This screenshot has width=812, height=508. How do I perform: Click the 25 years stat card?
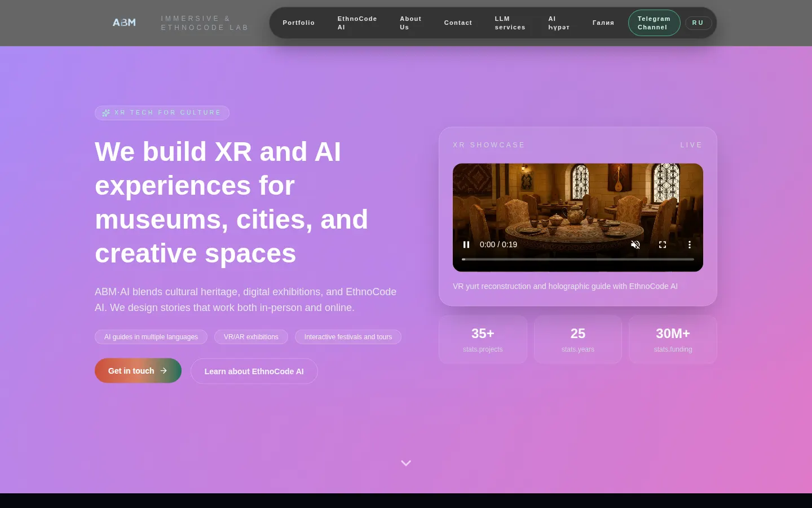[578, 339]
